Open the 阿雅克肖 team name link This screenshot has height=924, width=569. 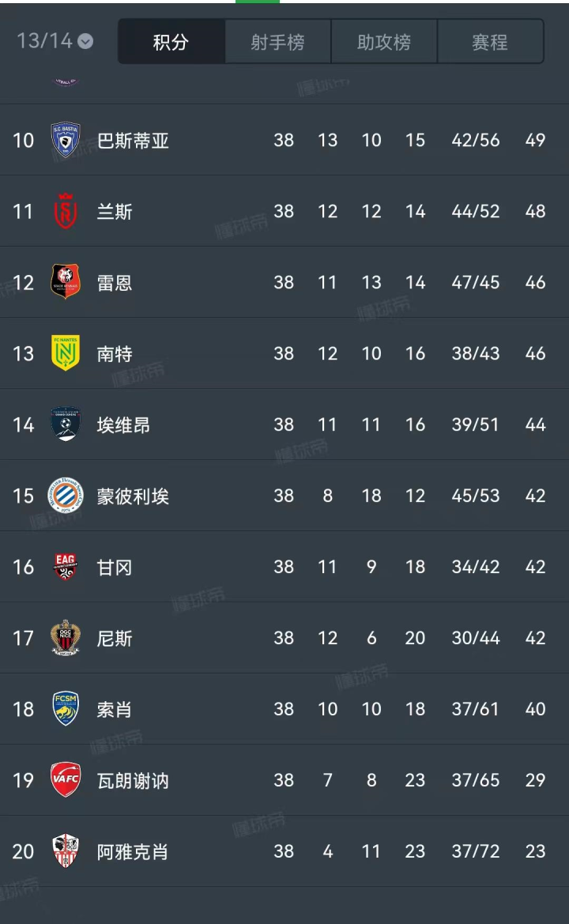[x=133, y=852]
